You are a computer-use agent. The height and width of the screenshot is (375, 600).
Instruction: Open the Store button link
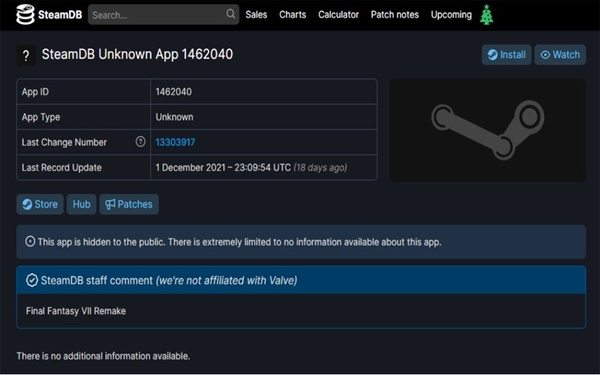[x=40, y=204]
